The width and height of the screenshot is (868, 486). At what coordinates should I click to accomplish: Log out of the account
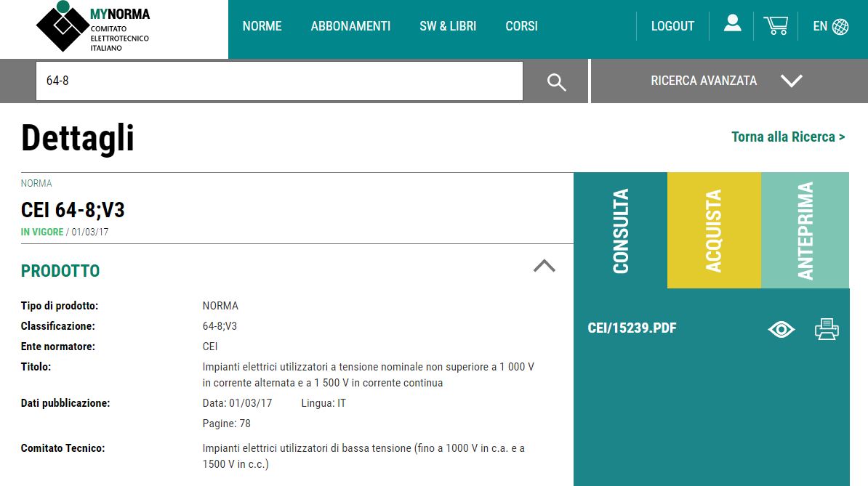[x=672, y=26]
